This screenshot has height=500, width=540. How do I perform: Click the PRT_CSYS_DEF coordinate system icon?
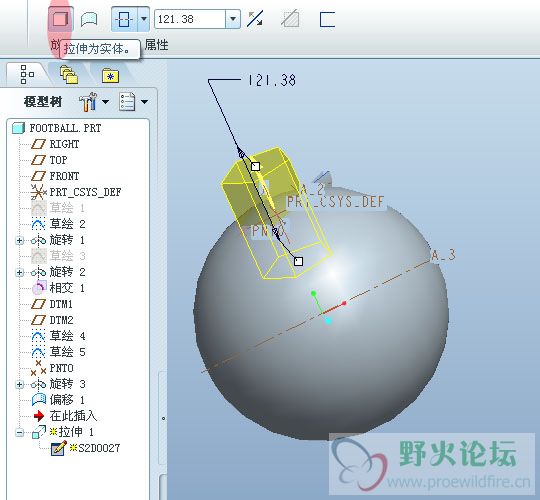[38, 192]
